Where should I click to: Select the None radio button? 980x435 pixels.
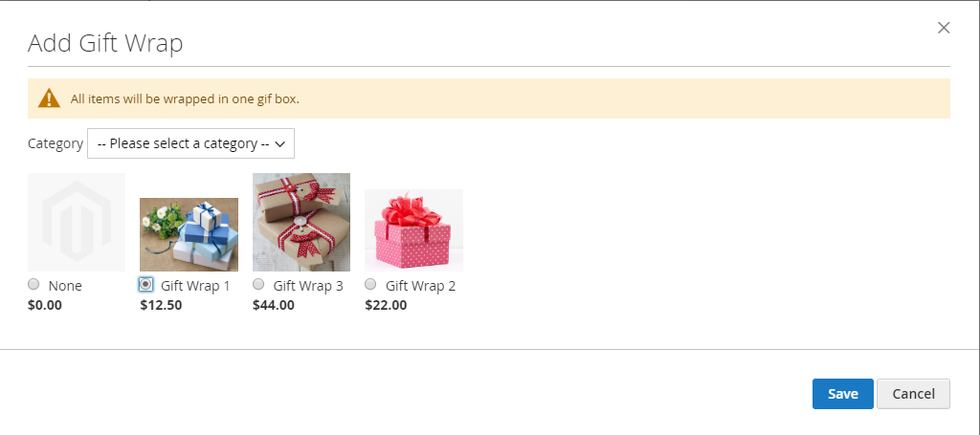coord(34,284)
